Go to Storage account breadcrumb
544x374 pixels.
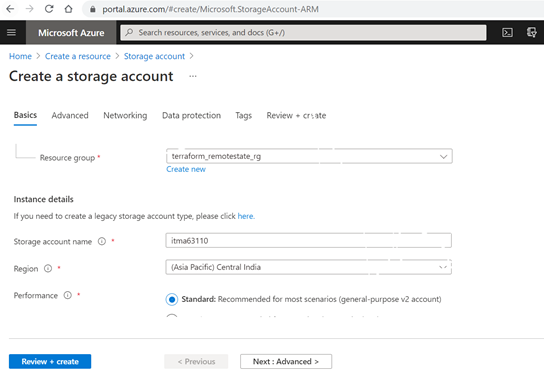[x=154, y=56]
